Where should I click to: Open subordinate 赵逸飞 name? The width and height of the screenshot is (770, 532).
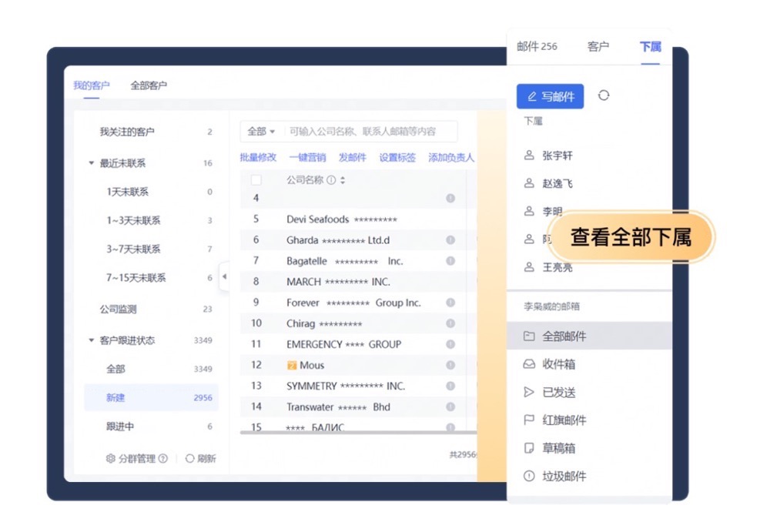tap(557, 183)
